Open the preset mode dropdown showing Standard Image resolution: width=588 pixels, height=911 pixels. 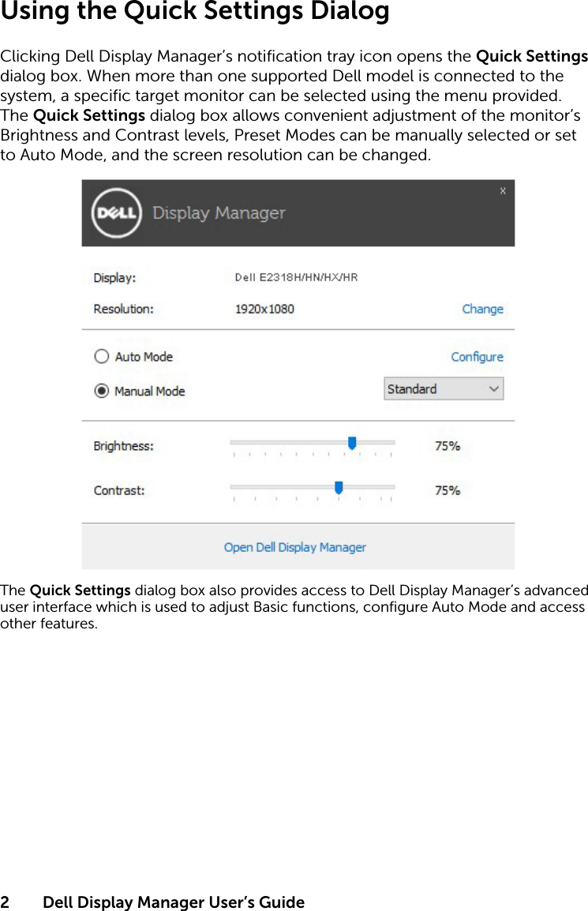click(444, 388)
